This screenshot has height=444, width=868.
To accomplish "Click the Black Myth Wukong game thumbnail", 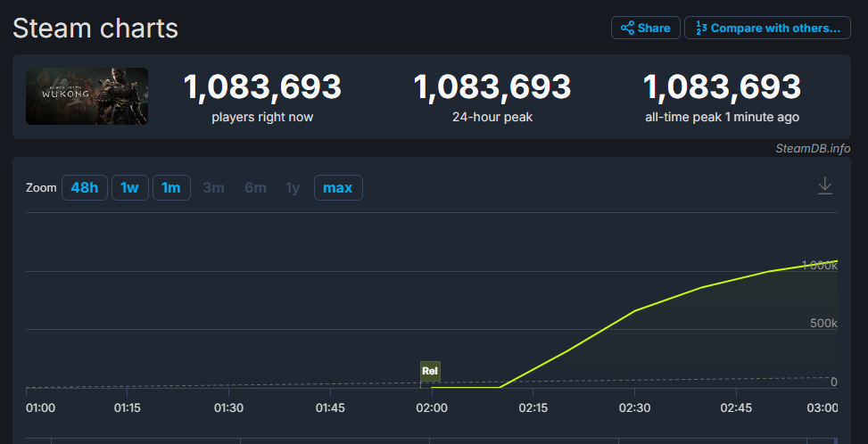I will click(87, 96).
